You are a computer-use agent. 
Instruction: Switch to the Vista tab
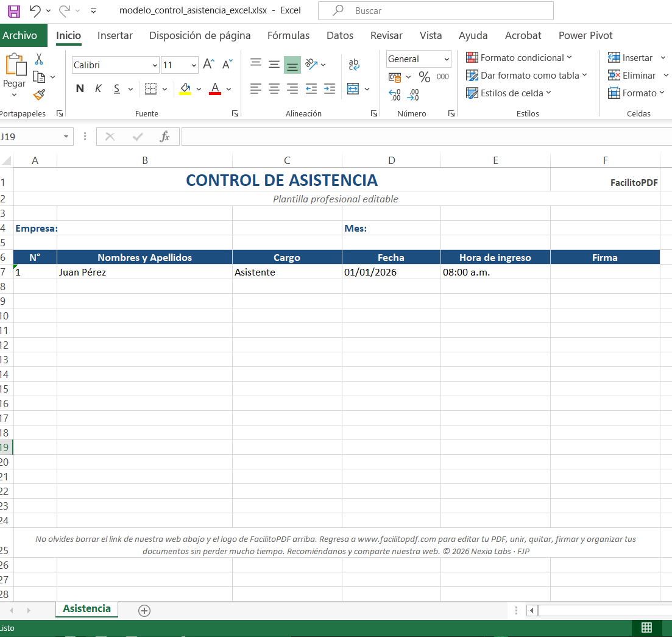(431, 35)
